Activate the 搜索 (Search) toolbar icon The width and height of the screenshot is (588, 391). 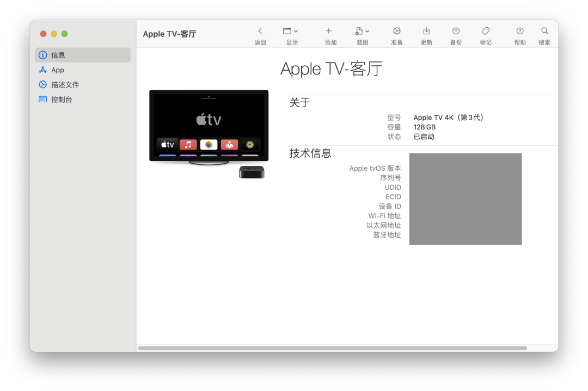(544, 34)
